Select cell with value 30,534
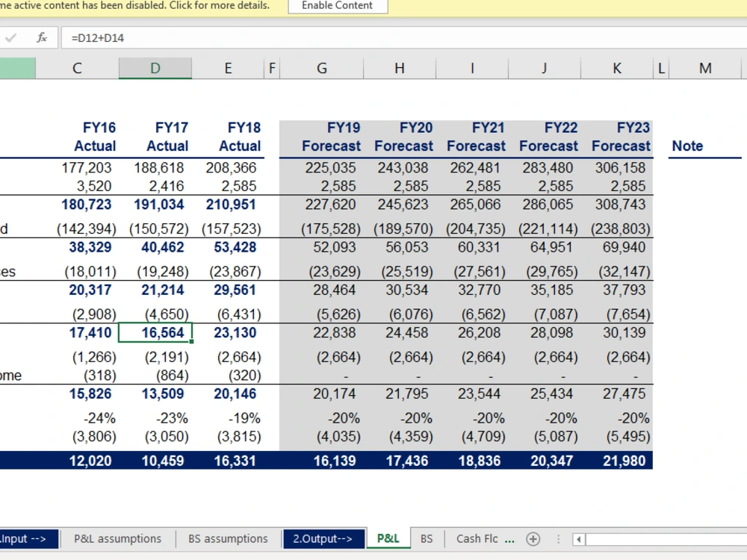Viewport: 747px width, 560px height. [x=406, y=290]
